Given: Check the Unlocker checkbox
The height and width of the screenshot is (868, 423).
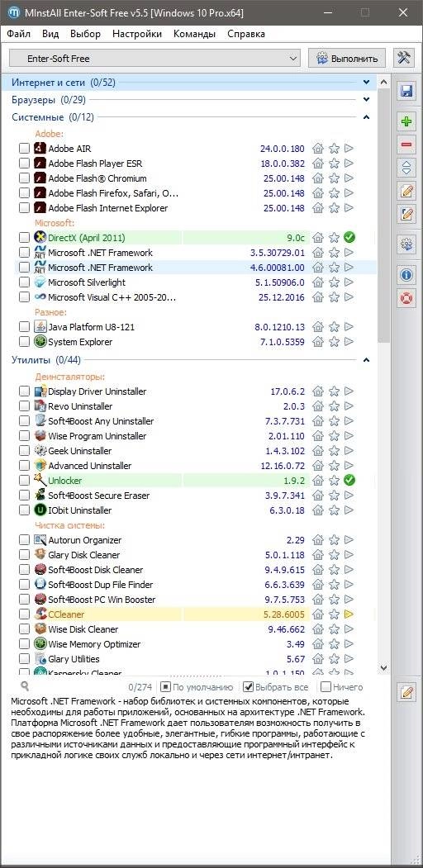Looking at the screenshot, I should click(x=24, y=480).
